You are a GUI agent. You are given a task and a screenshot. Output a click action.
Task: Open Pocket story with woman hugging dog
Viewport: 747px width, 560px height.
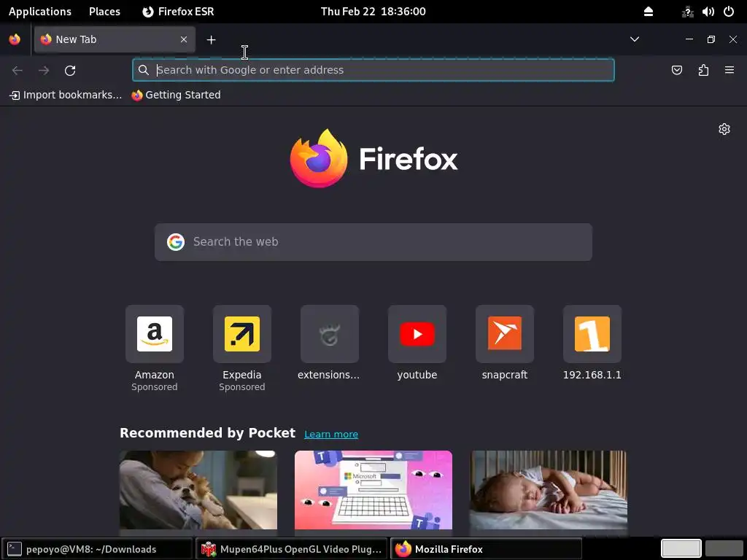pyautogui.click(x=198, y=490)
